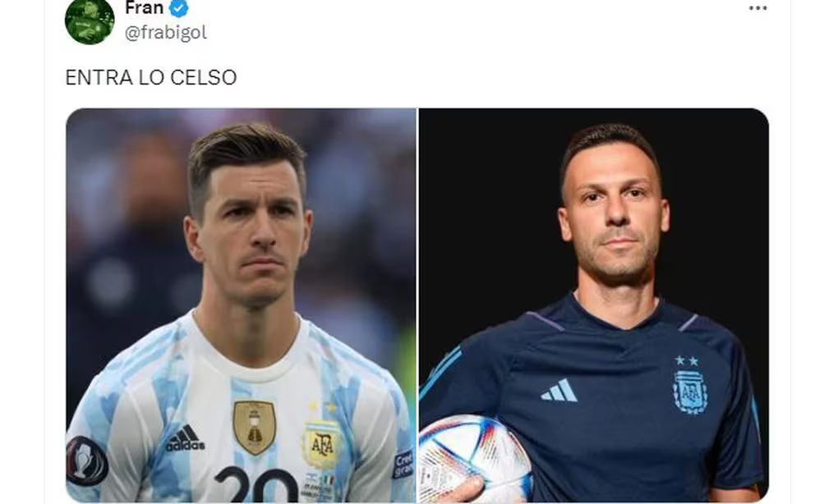
Task: Open the three-dot more options menu
Action: click(757, 7)
